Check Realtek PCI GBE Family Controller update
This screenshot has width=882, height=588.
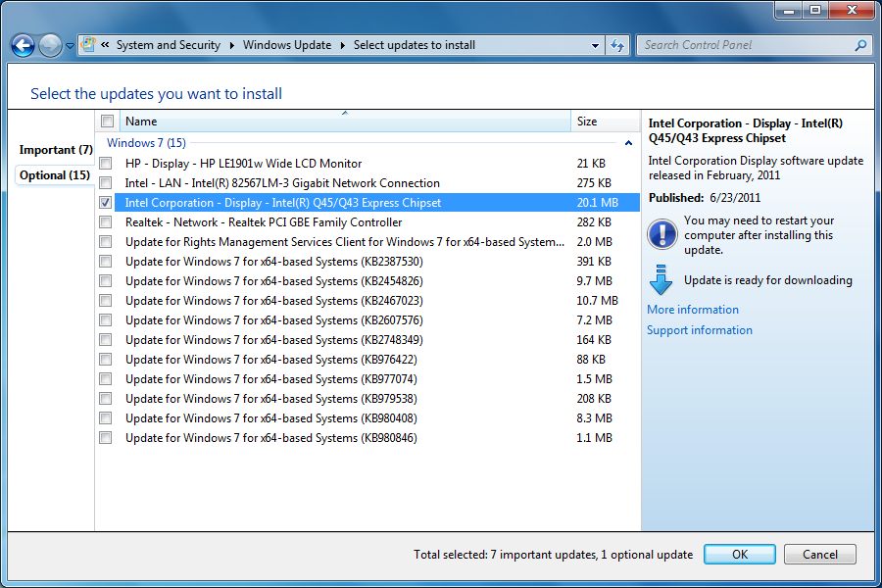pyautogui.click(x=105, y=222)
